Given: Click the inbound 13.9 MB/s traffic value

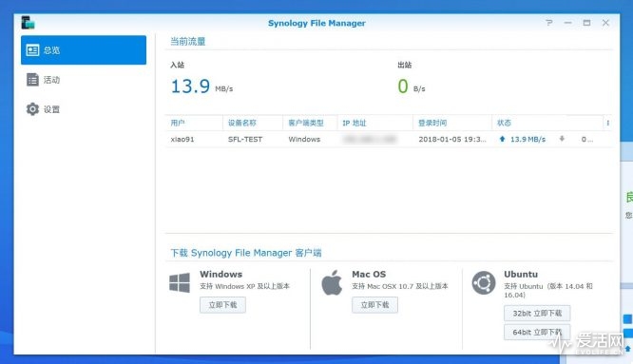Looking at the screenshot, I should click(201, 86).
